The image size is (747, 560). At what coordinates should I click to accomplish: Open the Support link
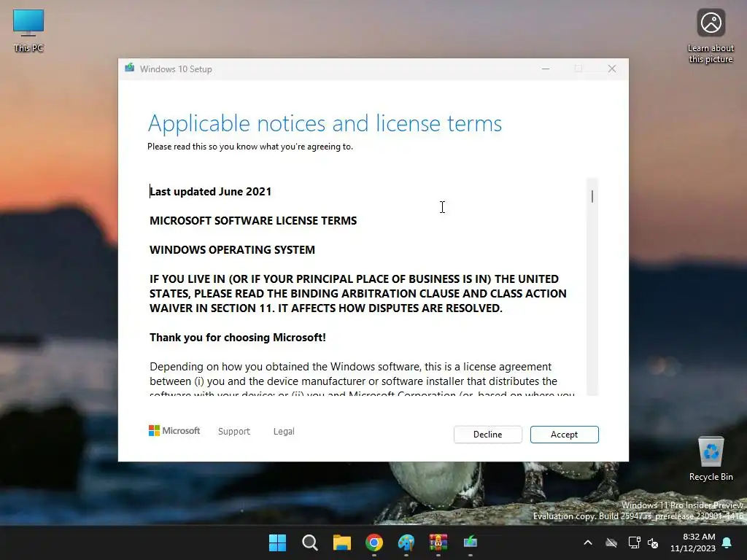point(234,432)
